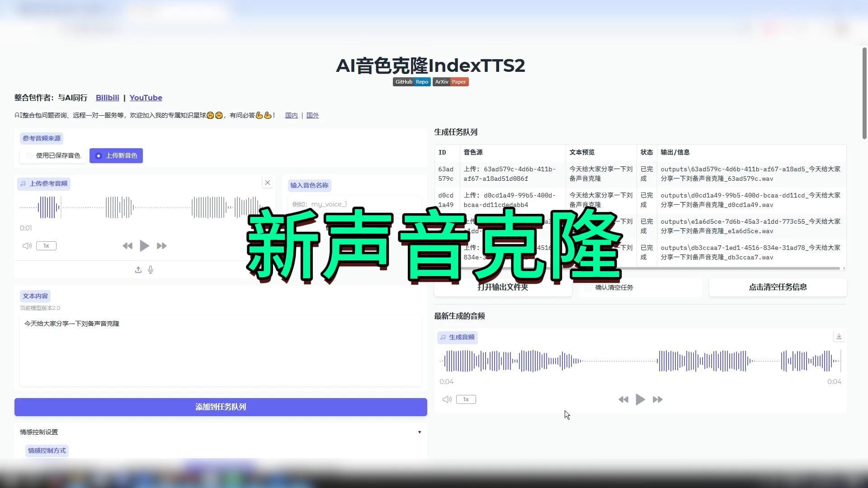
Task: Download the generated audio
Action: 839,336
